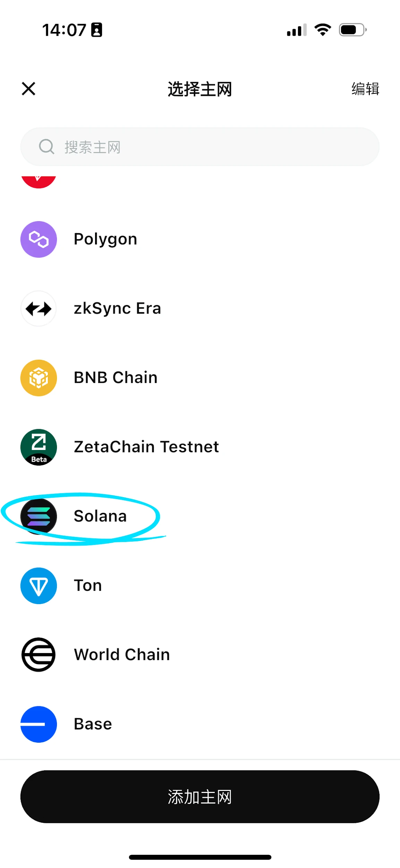
Task: Choose zkSync Era from the list
Action: point(117,308)
